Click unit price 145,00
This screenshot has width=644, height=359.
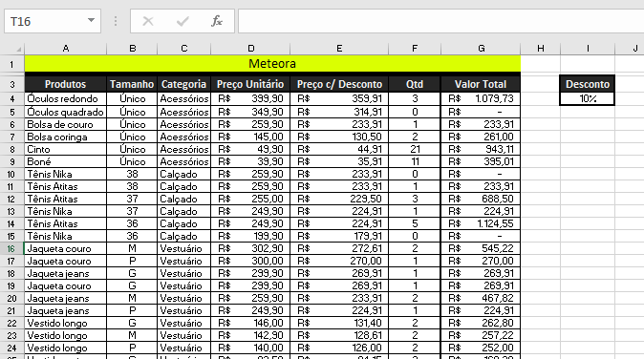click(250, 137)
